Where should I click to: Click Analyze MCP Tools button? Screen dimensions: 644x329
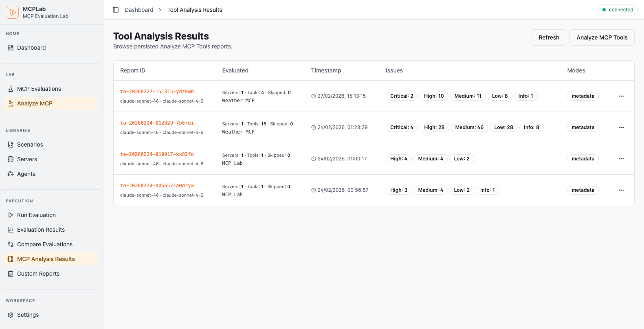[x=602, y=37]
